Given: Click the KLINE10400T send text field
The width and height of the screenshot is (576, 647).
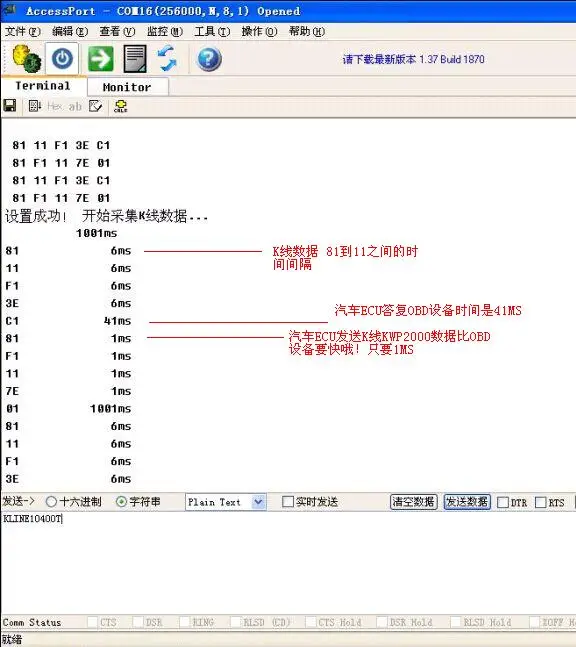Looking at the screenshot, I should coord(288,562).
